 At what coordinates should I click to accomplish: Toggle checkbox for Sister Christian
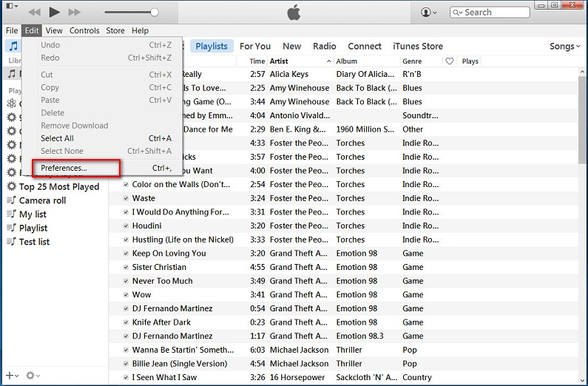point(126,267)
